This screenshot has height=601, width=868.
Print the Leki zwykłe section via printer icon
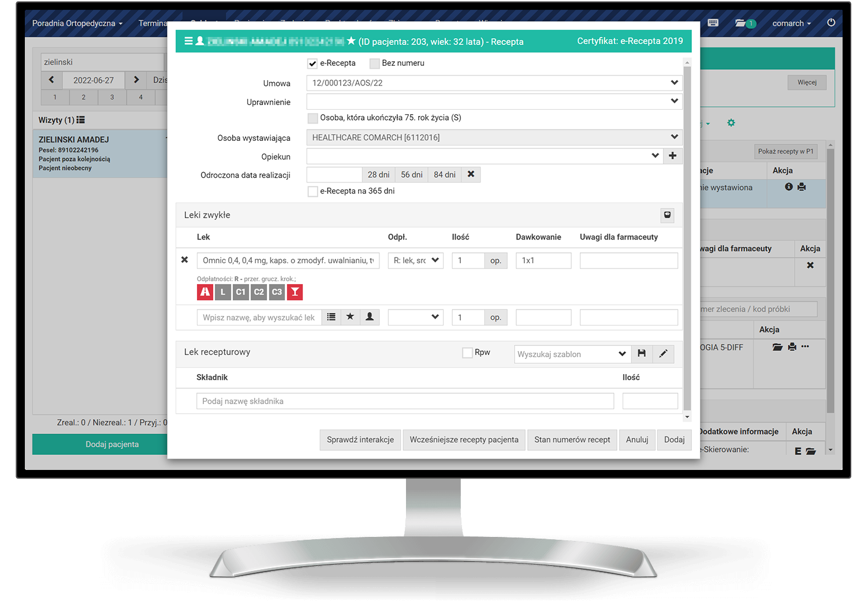click(667, 215)
